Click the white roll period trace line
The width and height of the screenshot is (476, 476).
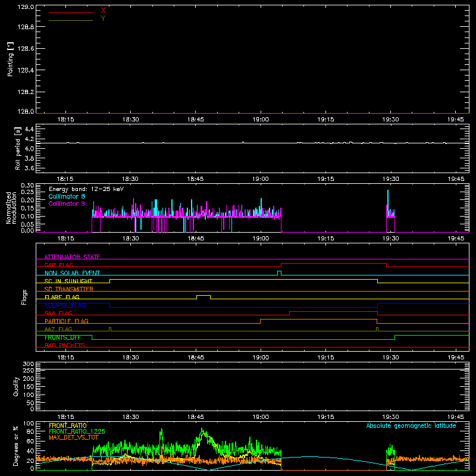pos(252,143)
